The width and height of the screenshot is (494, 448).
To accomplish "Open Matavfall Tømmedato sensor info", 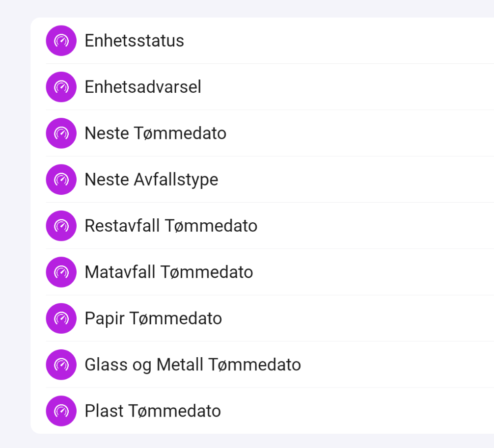I will [168, 272].
